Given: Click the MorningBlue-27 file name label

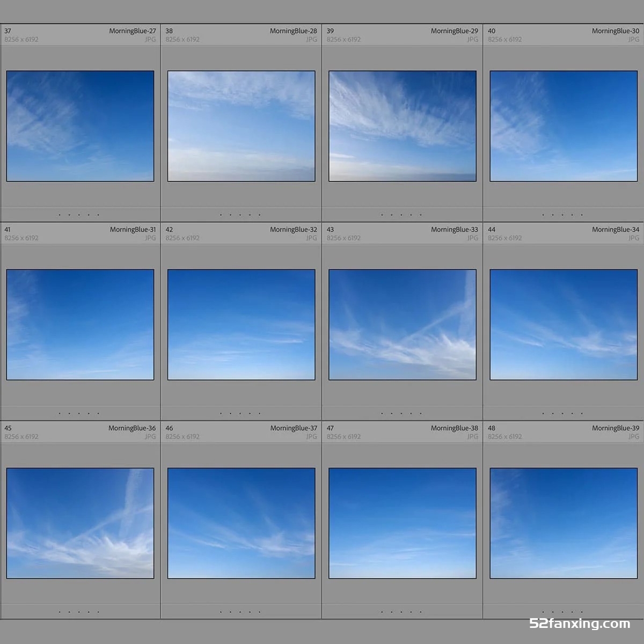Looking at the screenshot, I should click(133, 31).
